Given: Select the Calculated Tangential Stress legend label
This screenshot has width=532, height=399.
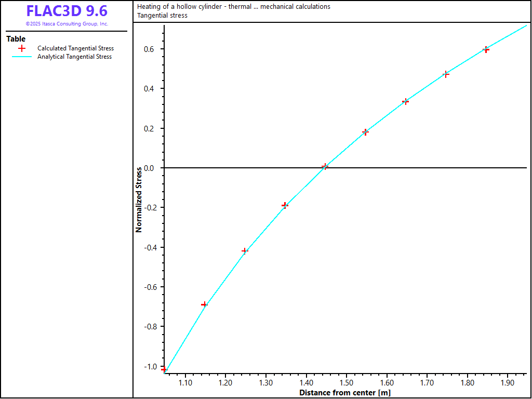Looking at the screenshot, I should tap(75, 48).
